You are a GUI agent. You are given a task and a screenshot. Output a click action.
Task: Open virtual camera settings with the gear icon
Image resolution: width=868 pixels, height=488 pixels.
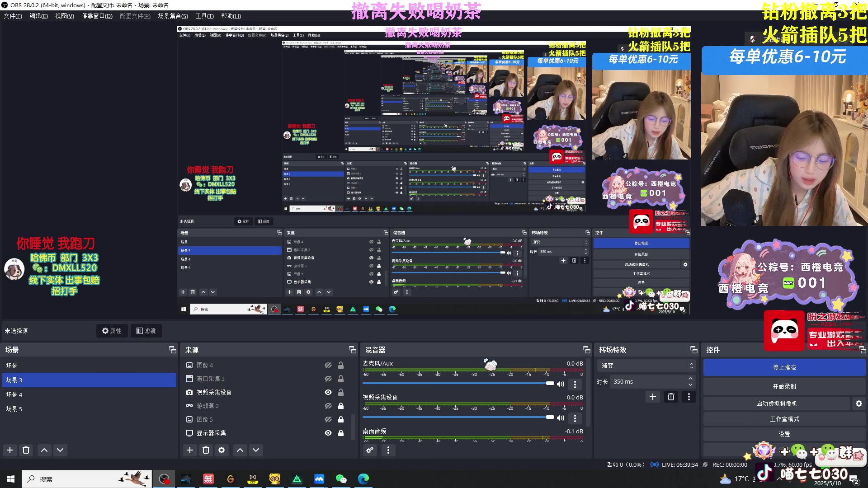pyautogui.click(x=859, y=404)
